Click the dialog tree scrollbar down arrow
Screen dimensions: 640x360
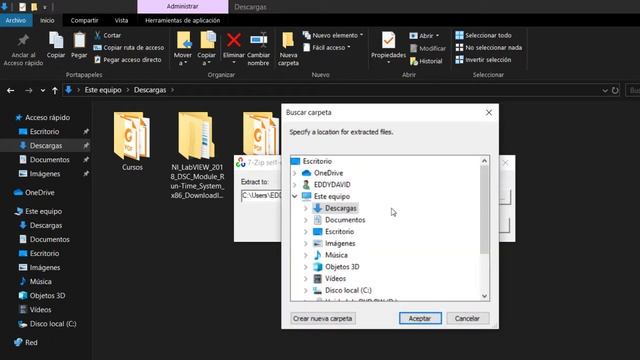coord(484,296)
